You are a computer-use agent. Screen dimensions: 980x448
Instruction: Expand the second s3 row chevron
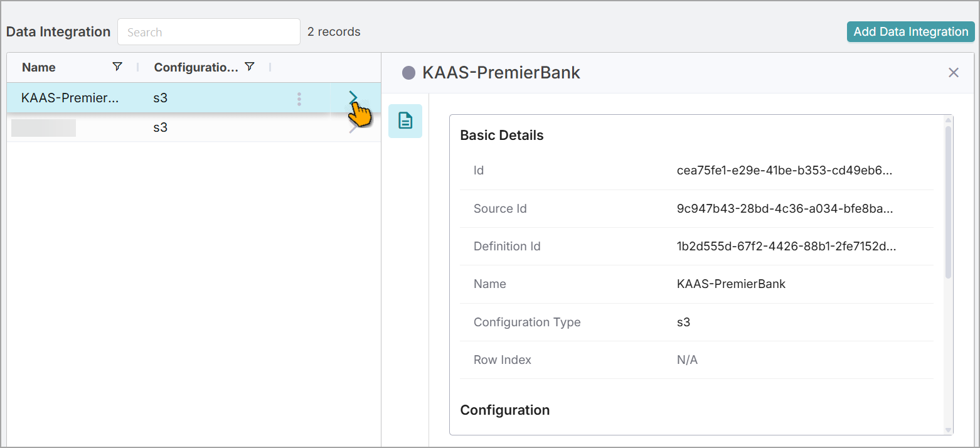353,127
